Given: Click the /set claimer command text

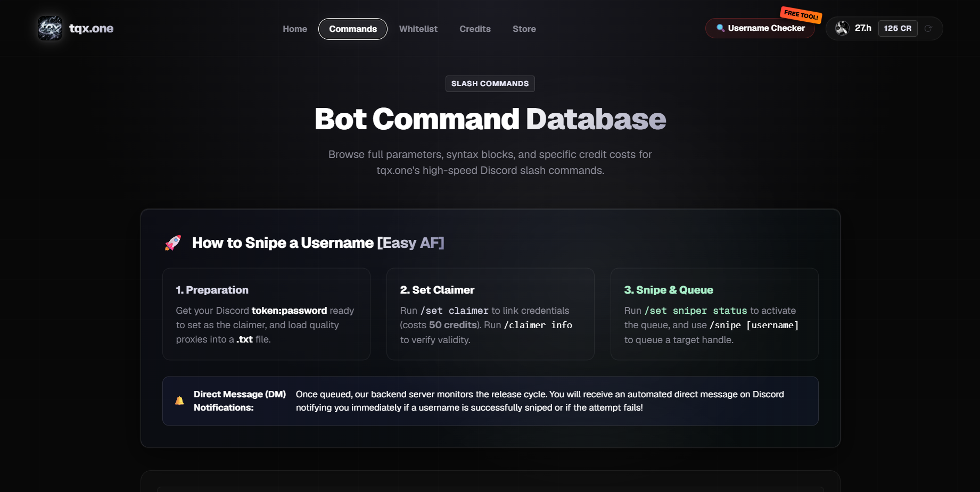Looking at the screenshot, I should coord(455,311).
